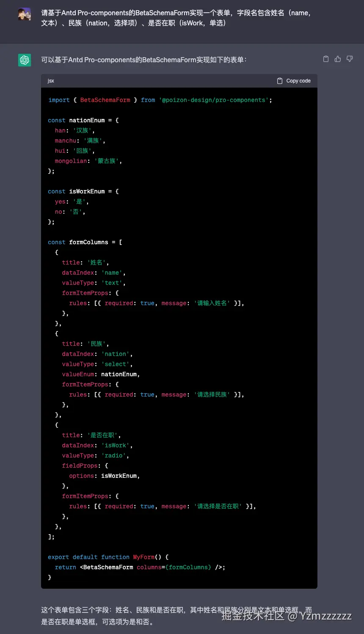
Task: Click the 'const isWorkEnum' declaration
Action: [x=83, y=191]
